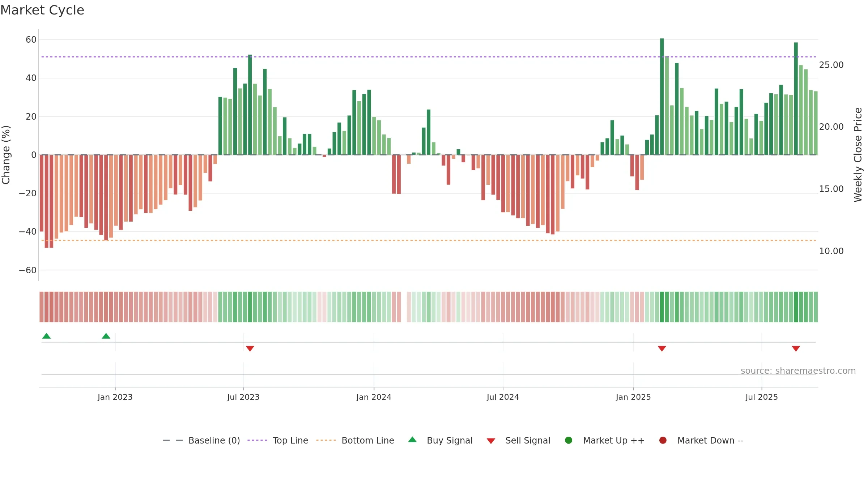Screen dimensions: 868x488
Task: Click the red Market Down circle in legend
Action: tap(663, 440)
